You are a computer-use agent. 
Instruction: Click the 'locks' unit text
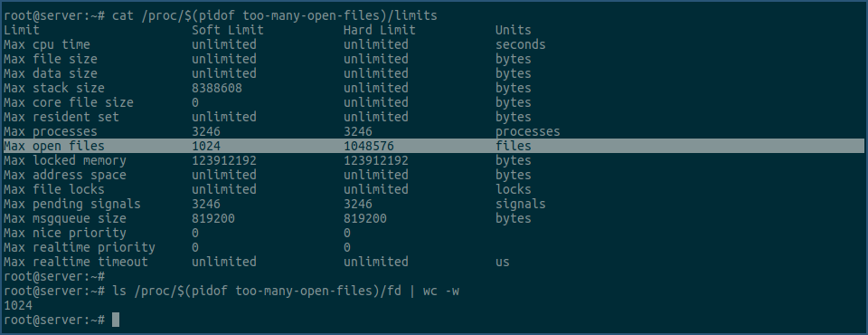(x=514, y=190)
